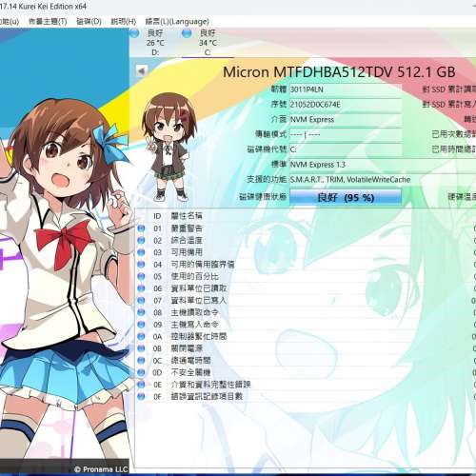This screenshot has width=476, height=476.
Task: Click the status orb of attribute 0D 不安全關機
Action: coord(141,372)
